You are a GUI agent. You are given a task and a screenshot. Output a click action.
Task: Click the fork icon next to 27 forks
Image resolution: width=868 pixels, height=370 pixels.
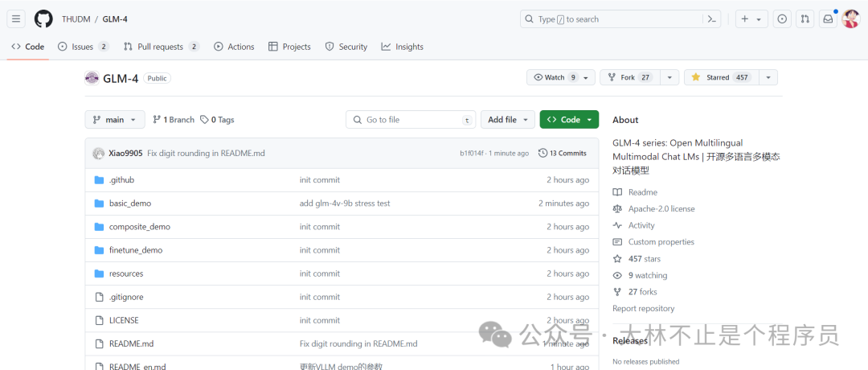click(x=617, y=292)
